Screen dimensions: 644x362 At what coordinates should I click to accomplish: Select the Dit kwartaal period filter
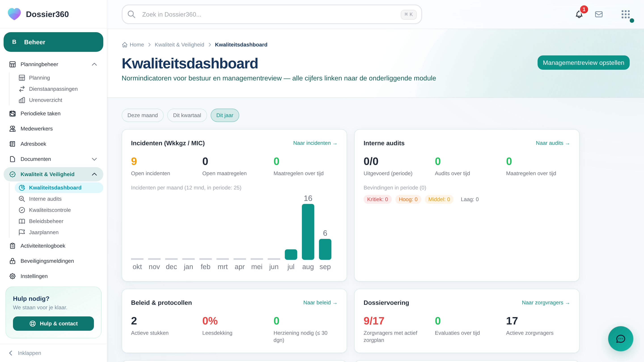pyautogui.click(x=187, y=115)
